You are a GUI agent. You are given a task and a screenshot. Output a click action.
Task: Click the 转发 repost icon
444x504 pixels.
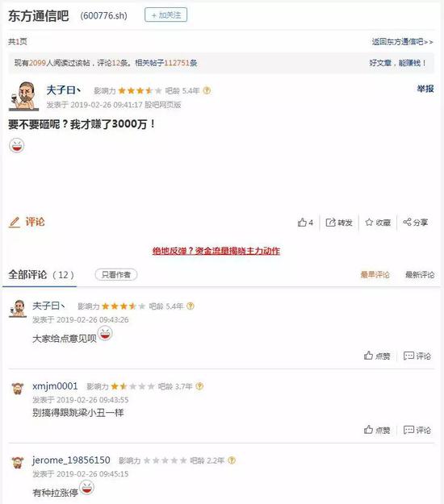click(x=339, y=222)
